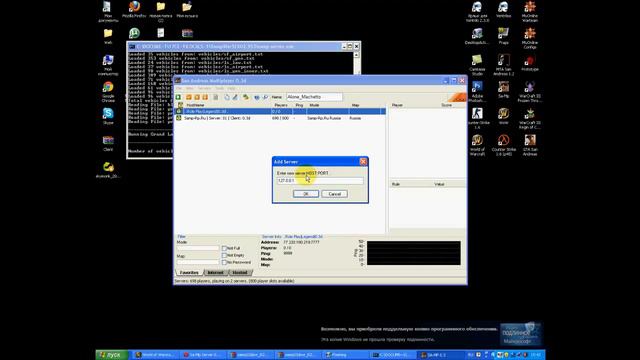
Task: Open World of Warcraft desktop shortcut
Action: 477,145
